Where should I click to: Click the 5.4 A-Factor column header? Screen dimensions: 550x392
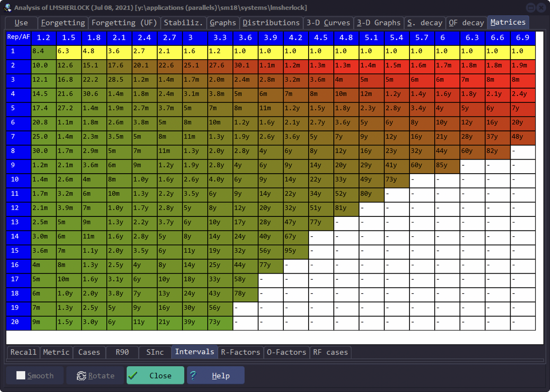(396, 38)
